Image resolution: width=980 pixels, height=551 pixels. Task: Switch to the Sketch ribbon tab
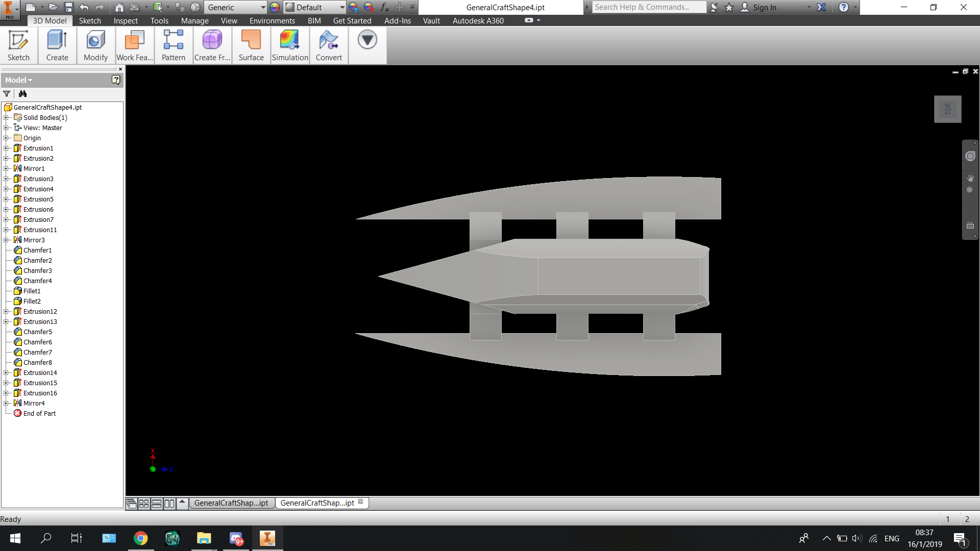pyautogui.click(x=90, y=20)
